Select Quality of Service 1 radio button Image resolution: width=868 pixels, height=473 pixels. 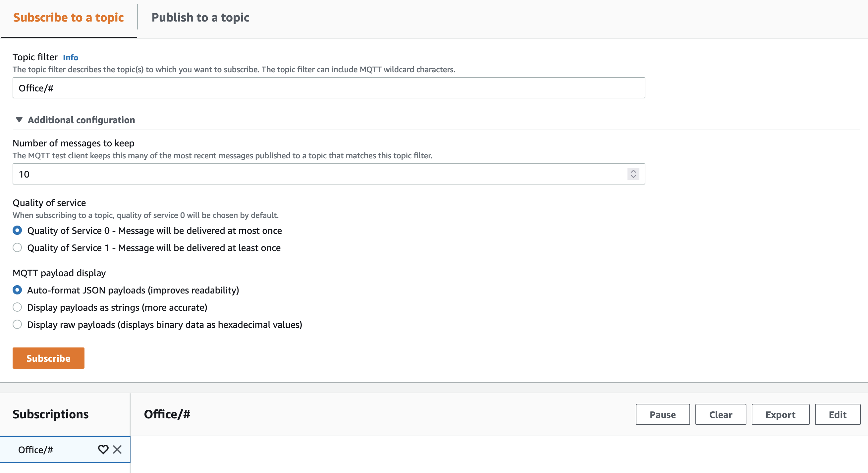coord(17,248)
